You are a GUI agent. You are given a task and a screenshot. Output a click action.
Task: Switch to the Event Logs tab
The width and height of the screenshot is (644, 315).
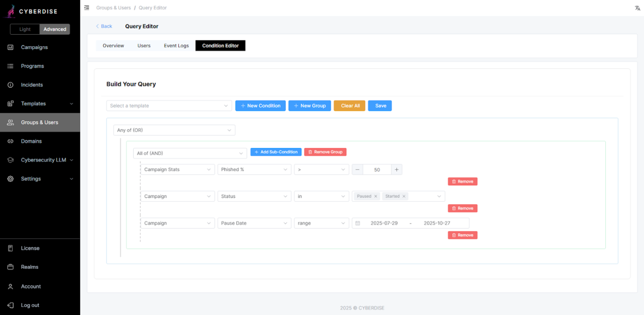pos(176,45)
